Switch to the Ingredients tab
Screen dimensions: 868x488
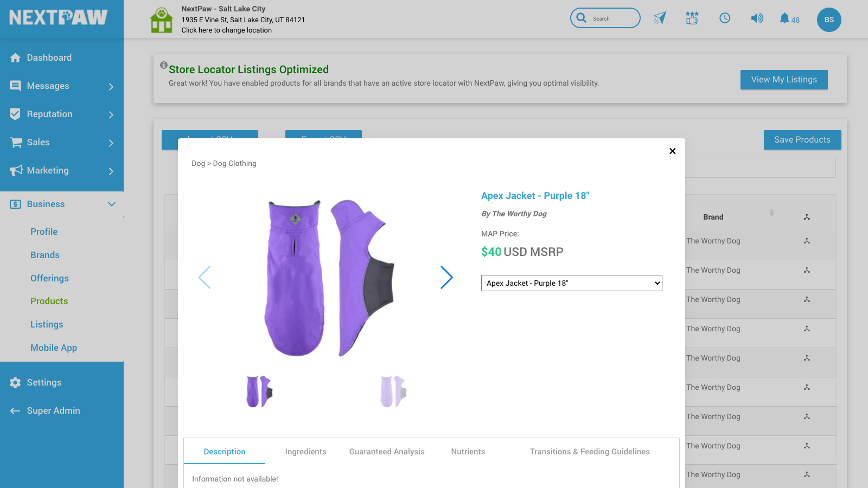pos(305,451)
